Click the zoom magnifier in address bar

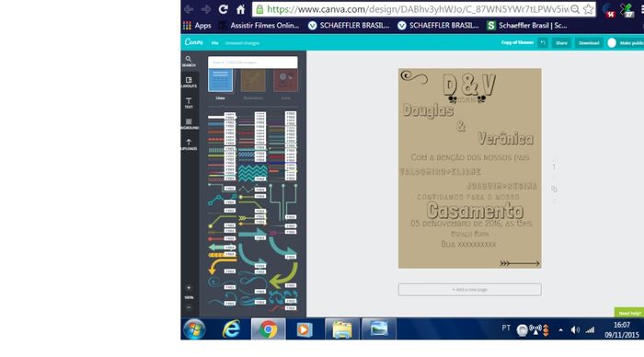(575, 9)
